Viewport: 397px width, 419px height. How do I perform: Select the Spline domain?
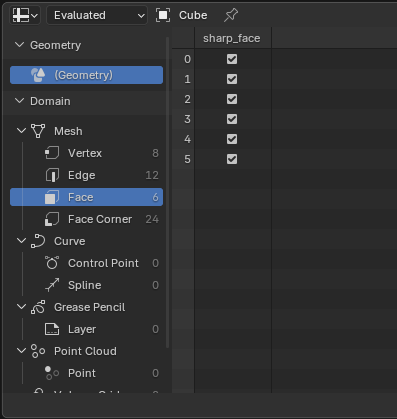86,285
